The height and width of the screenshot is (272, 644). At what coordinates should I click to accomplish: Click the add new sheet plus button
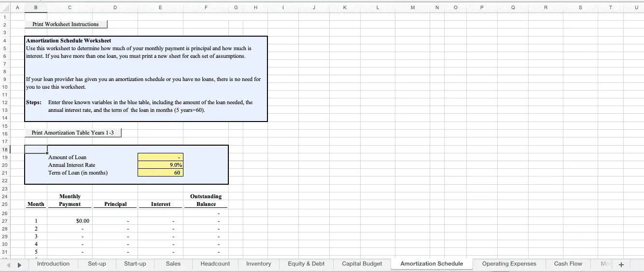click(621, 264)
